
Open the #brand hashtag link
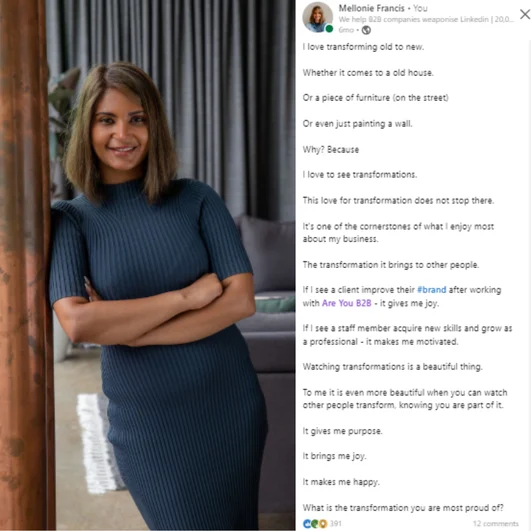point(431,290)
